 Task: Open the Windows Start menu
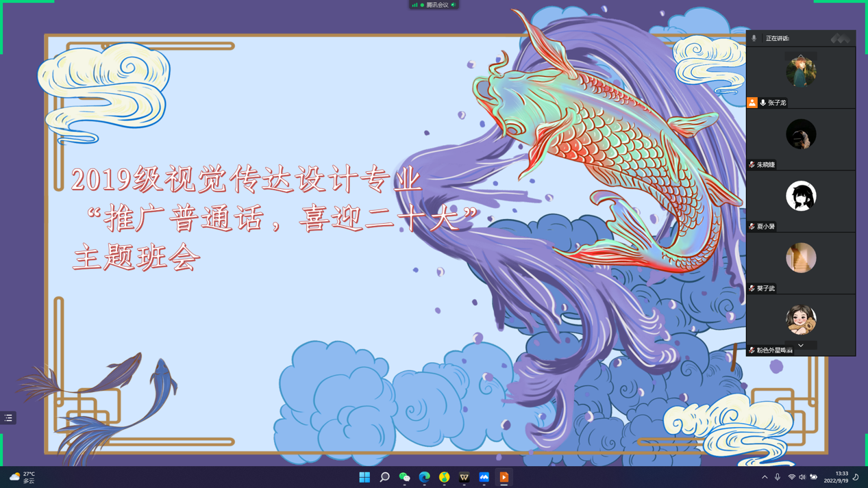click(364, 477)
